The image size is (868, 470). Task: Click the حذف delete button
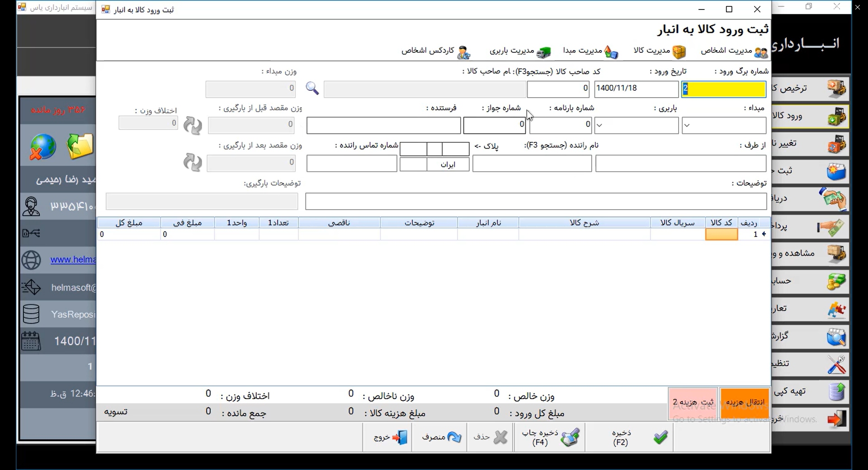pyautogui.click(x=490, y=437)
